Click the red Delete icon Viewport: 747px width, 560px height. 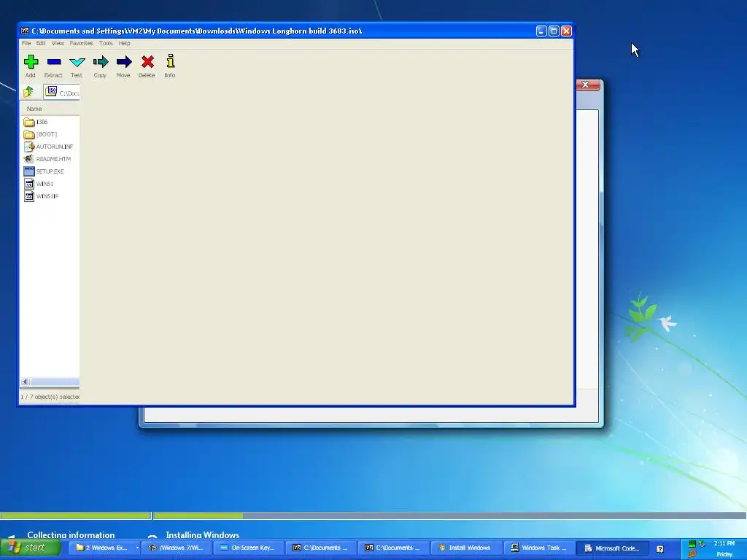coord(147,62)
